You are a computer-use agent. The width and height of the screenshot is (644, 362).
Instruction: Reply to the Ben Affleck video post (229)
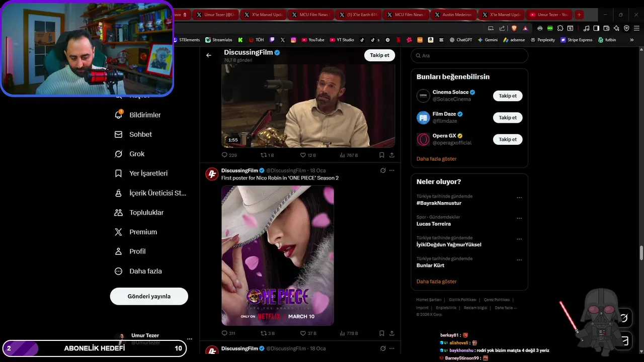229,155
